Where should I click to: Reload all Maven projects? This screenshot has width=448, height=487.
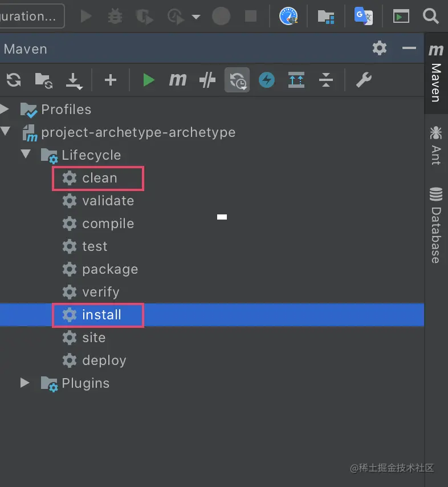[14, 80]
